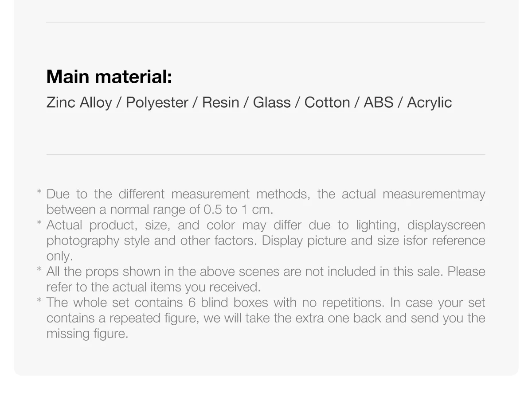Click the "Main material:" heading

pos(109,77)
